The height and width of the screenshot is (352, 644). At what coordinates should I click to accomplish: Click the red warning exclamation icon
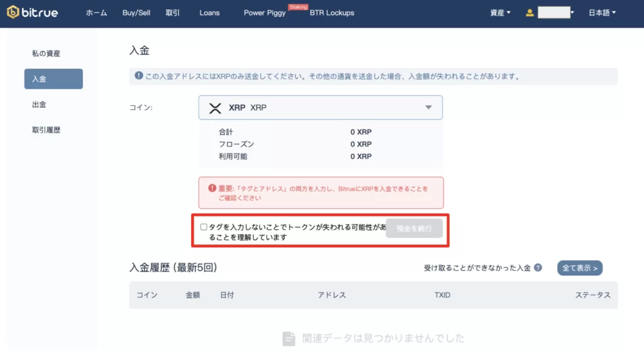212,189
